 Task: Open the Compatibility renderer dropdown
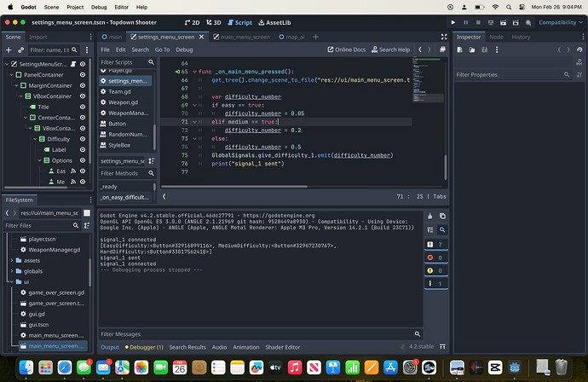point(561,22)
